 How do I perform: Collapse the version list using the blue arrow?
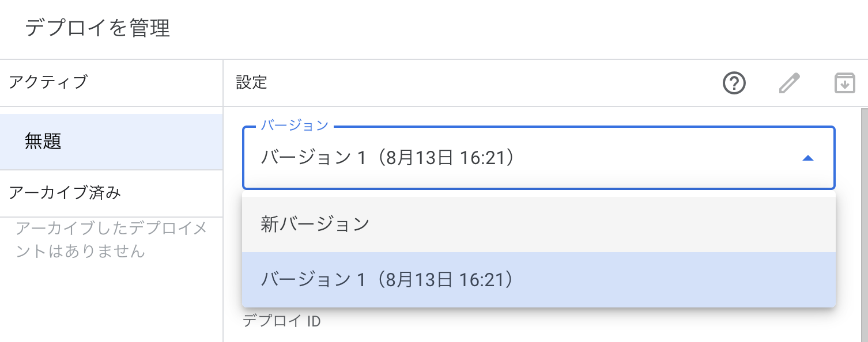tap(808, 158)
